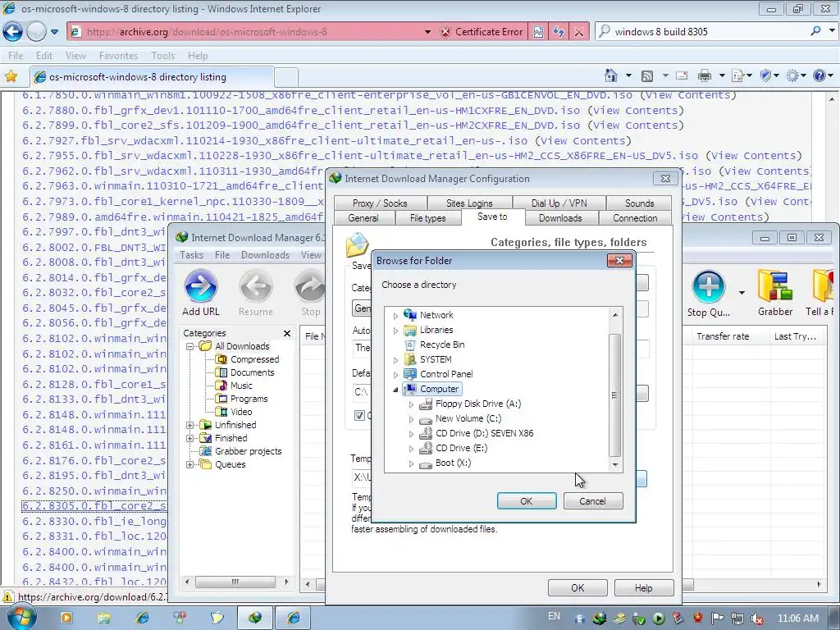This screenshot has height=630, width=840.
Task: Click the Print icon in IE command bar
Action: click(705, 76)
